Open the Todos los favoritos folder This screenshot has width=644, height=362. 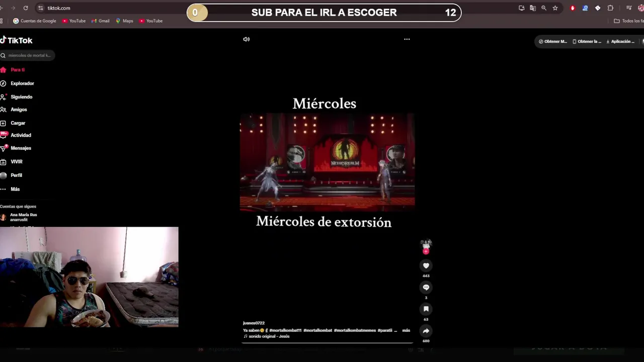629,21
